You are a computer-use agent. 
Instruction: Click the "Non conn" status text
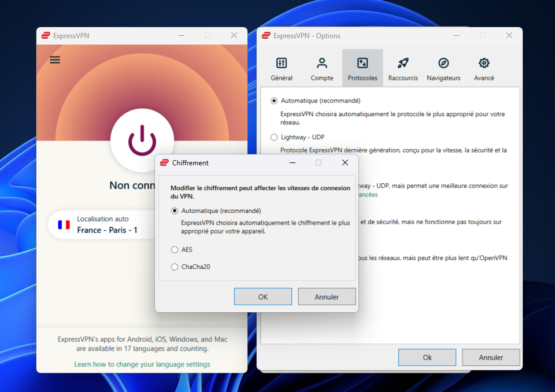[x=132, y=185]
